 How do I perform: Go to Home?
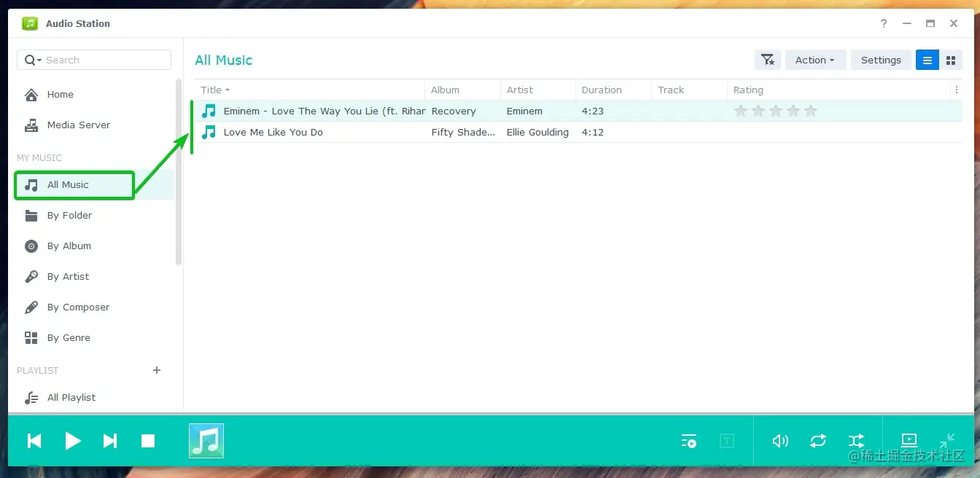click(60, 94)
